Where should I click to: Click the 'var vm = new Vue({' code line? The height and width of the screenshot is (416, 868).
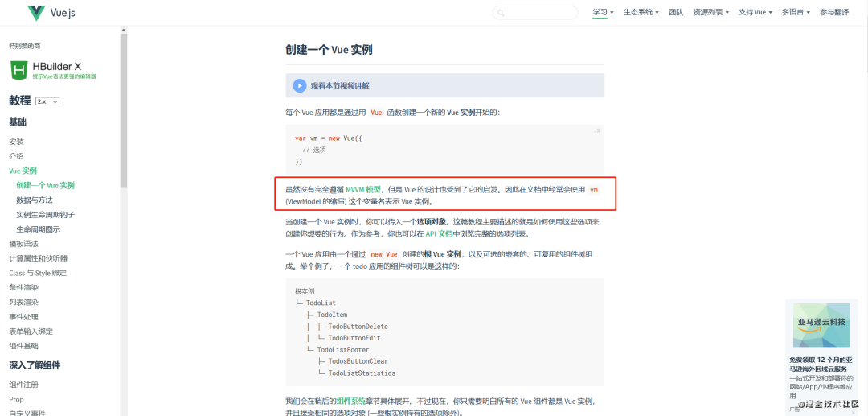(x=328, y=138)
